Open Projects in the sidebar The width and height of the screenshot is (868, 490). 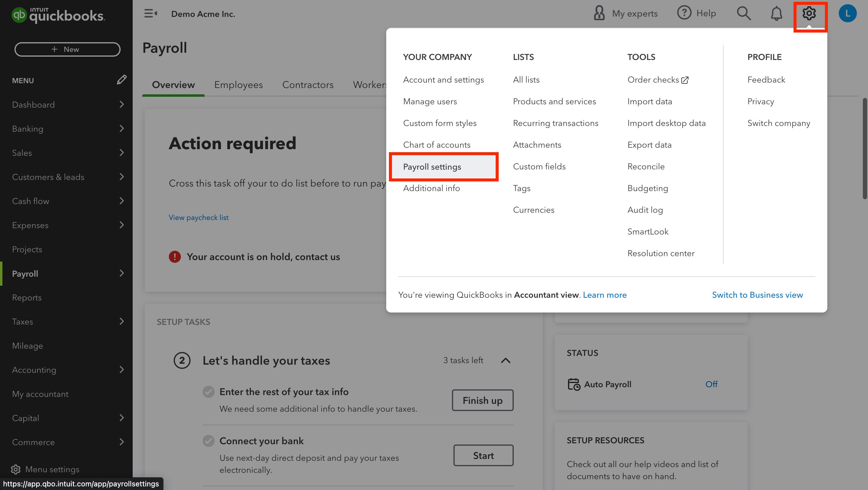click(27, 250)
